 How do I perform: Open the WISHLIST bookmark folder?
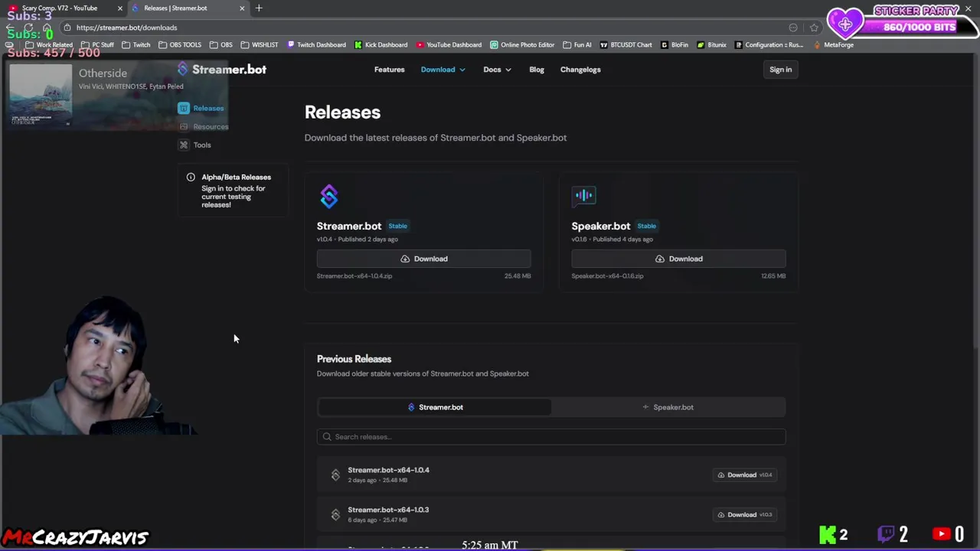[260, 45]
